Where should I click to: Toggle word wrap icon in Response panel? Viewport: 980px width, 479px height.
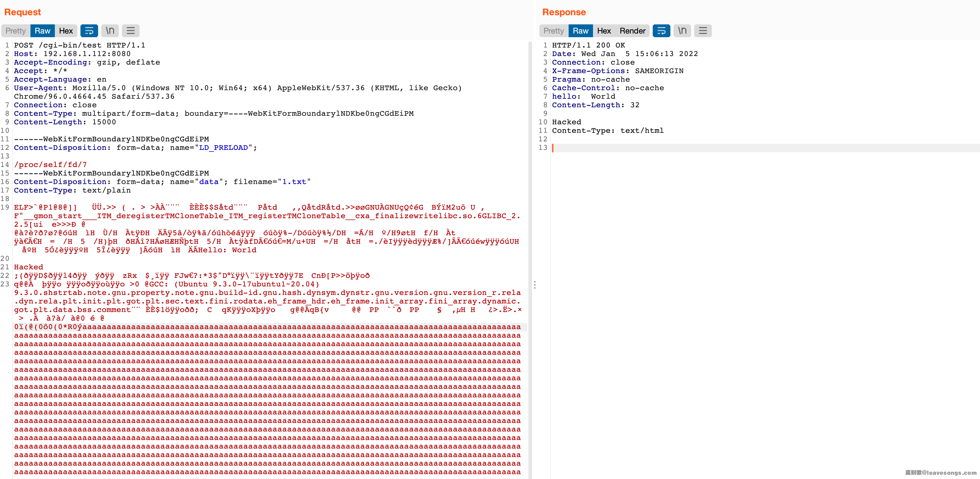pyautogui.click(x=661, y=31)
